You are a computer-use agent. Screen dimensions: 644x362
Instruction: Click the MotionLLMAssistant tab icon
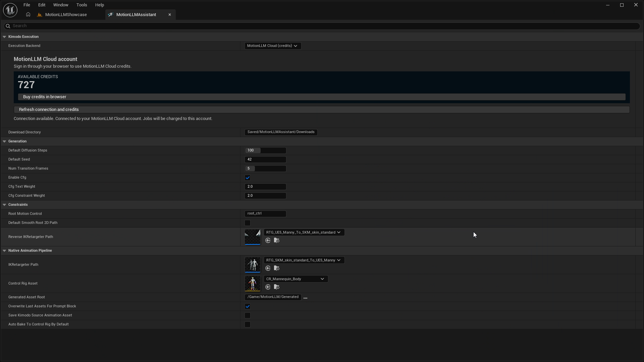pyautogui.click(x=110, y=15)
